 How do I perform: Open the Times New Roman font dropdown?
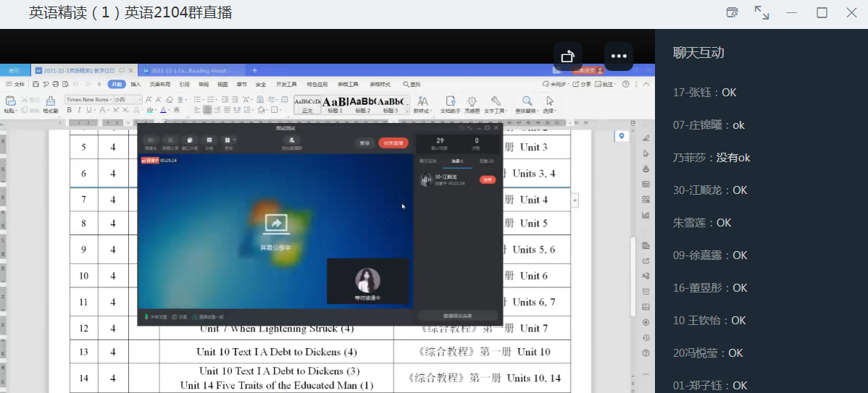[87, 99]
